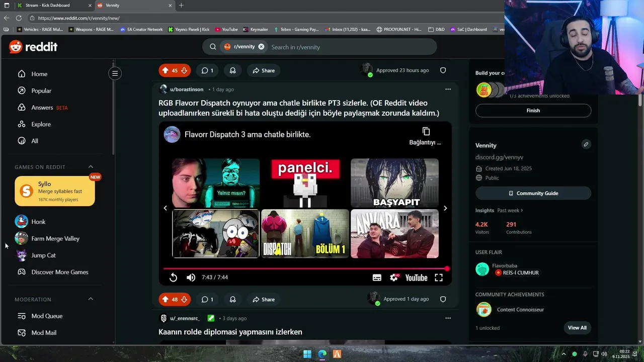This screenshot has width=644, height=362.
Task: Open mod shield on post approved 1 day ago
Action: pos(443,299)
